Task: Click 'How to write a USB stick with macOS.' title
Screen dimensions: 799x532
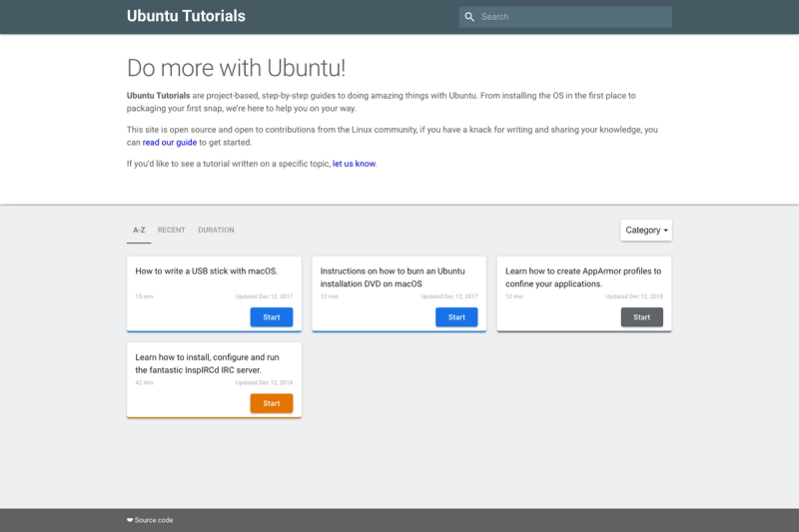Action: click(x=207, y=271)
